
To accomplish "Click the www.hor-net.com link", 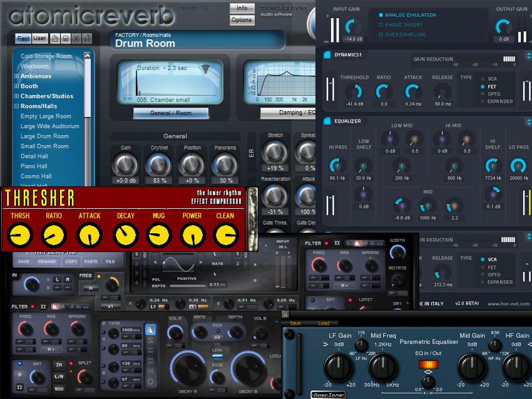I will coord(508,304).
